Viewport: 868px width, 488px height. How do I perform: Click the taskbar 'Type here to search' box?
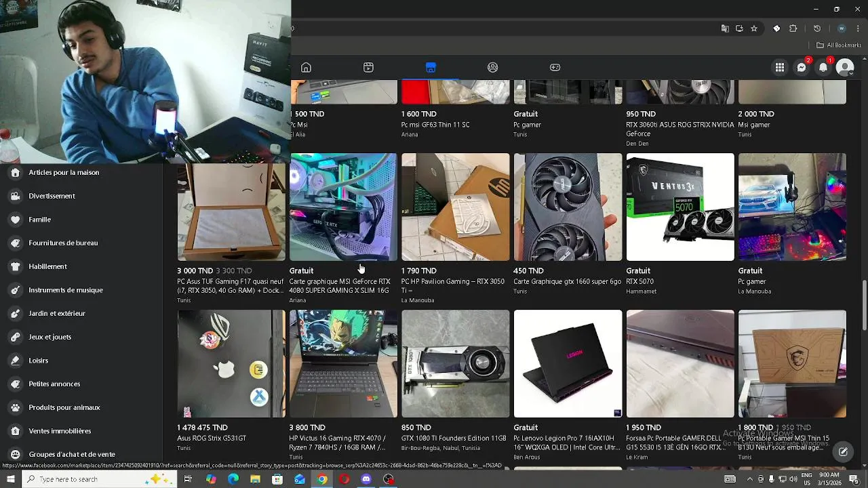click(x=98, y=479)
